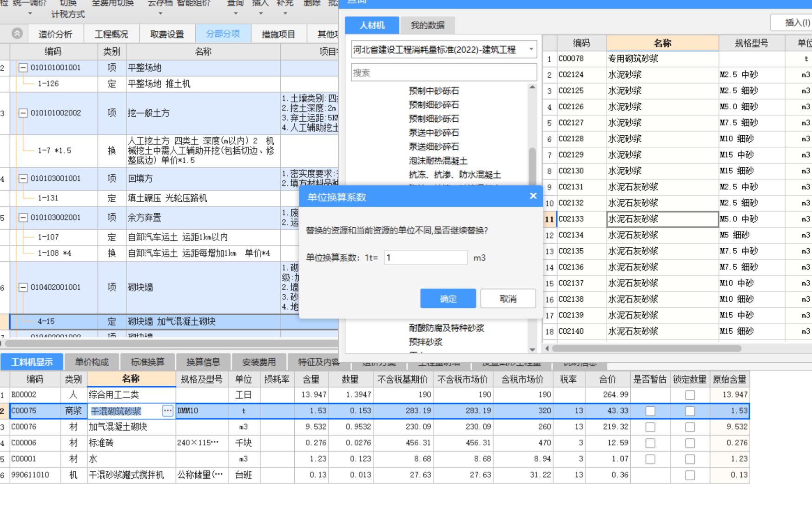Select quota row 1-131 填土碾压 光轮压路机

click(x=169, y=198)
